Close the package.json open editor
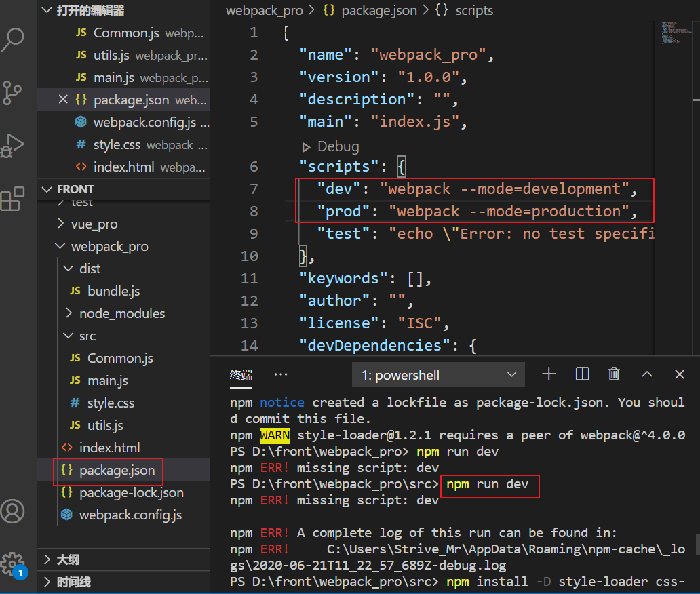The image size is (700, 594). point(63,100)
